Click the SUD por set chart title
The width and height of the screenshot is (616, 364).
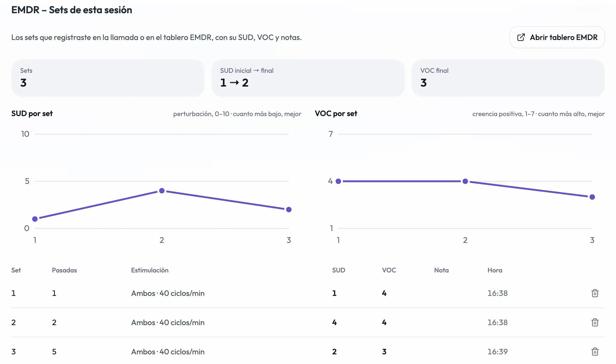coord(32,114)
